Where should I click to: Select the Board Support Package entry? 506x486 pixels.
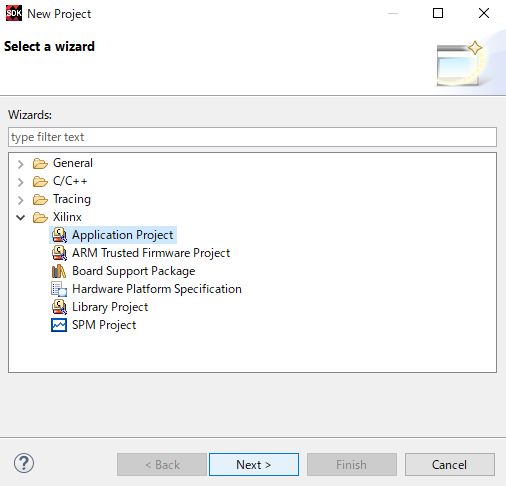click(133, 271)
